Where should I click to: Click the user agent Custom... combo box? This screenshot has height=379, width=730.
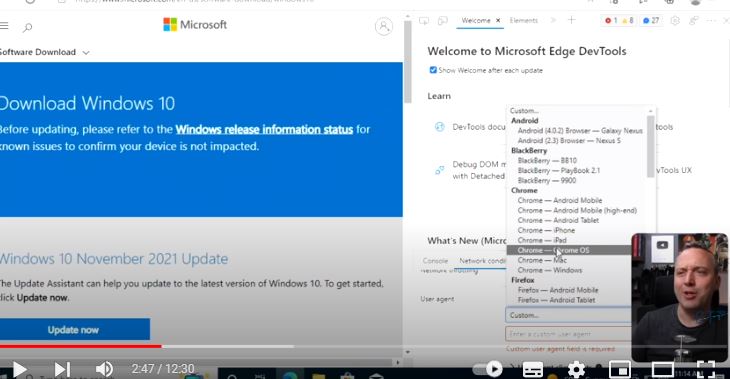tap(568, 315)
